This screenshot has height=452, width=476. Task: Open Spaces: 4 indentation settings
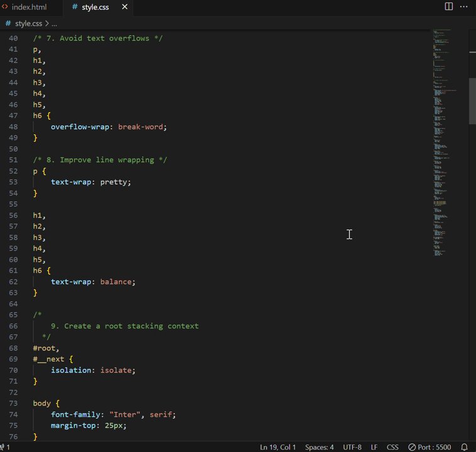pyautogui.click(x=319, y=447)
